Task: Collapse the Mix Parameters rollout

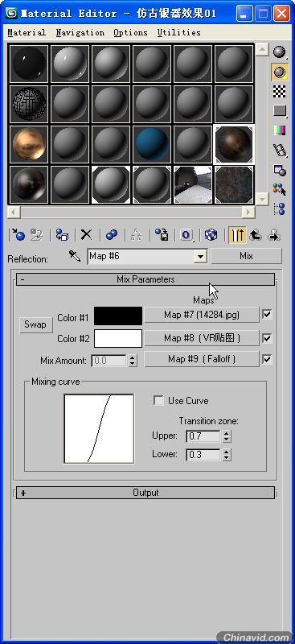Action: (145, 279)
